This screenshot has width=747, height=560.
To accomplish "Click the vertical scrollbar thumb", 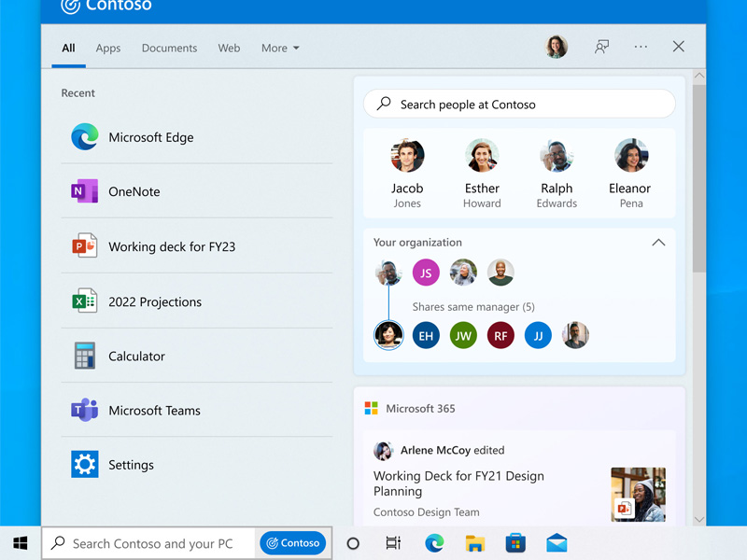I will 698,178.
